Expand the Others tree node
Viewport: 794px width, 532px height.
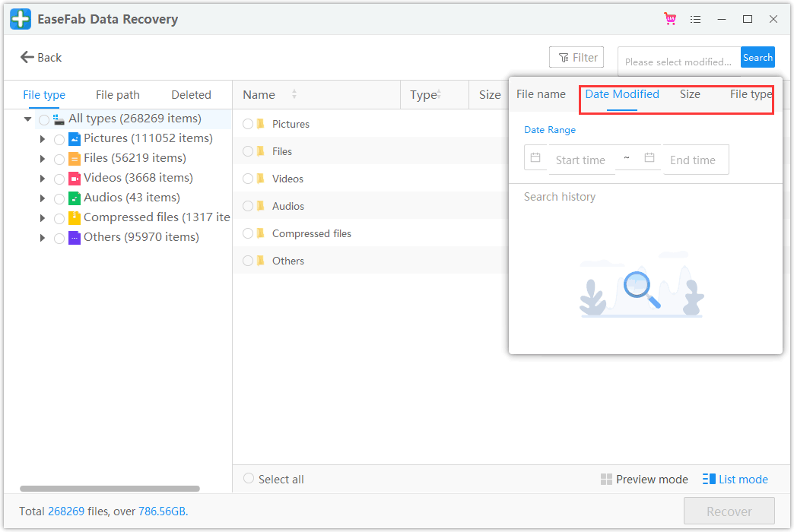point(43,238)
